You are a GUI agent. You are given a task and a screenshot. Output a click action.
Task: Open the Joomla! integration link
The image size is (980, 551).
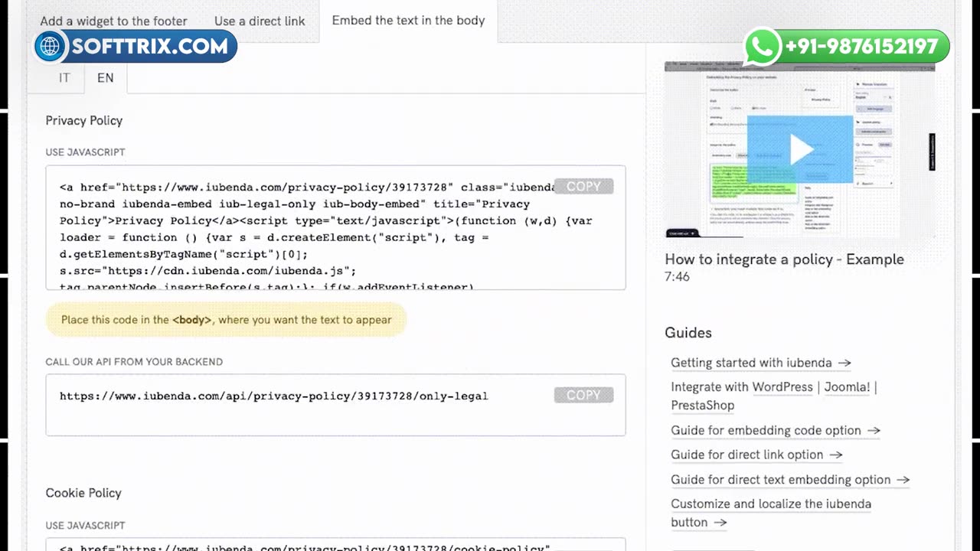pos(847,387)
